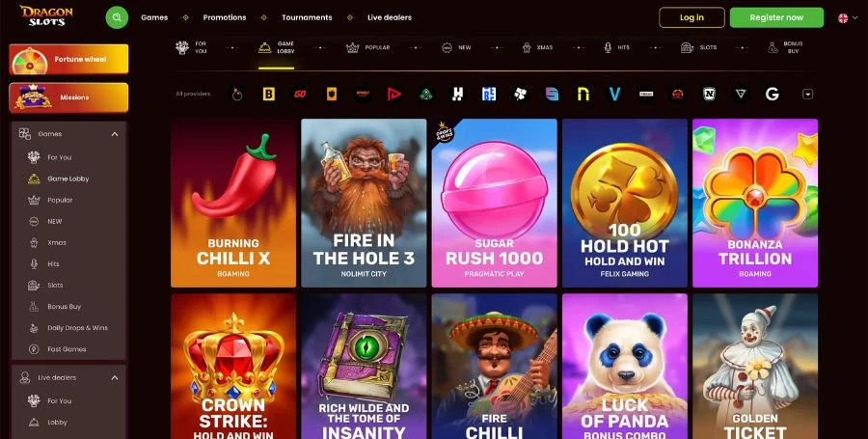Select the green triangle provider icon
868x439 pixels.
425,95
